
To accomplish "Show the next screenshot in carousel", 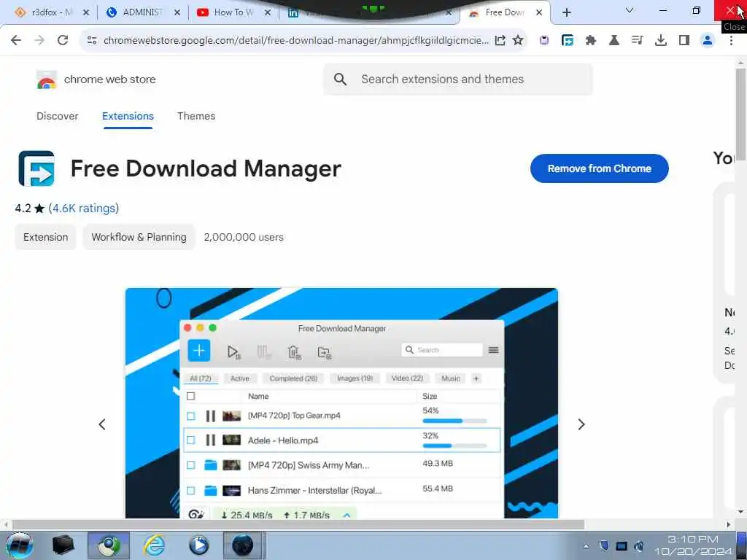I will click(581, 424).
